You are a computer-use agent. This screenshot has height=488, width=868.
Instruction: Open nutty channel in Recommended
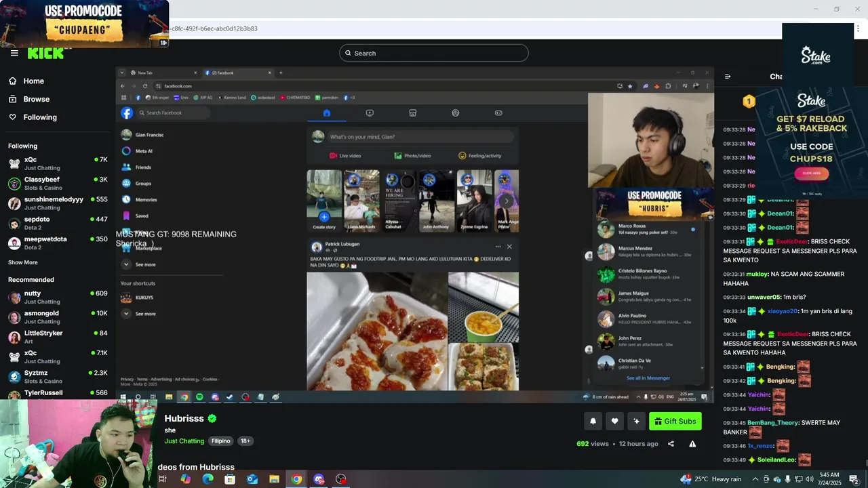(x=57, y=297)
